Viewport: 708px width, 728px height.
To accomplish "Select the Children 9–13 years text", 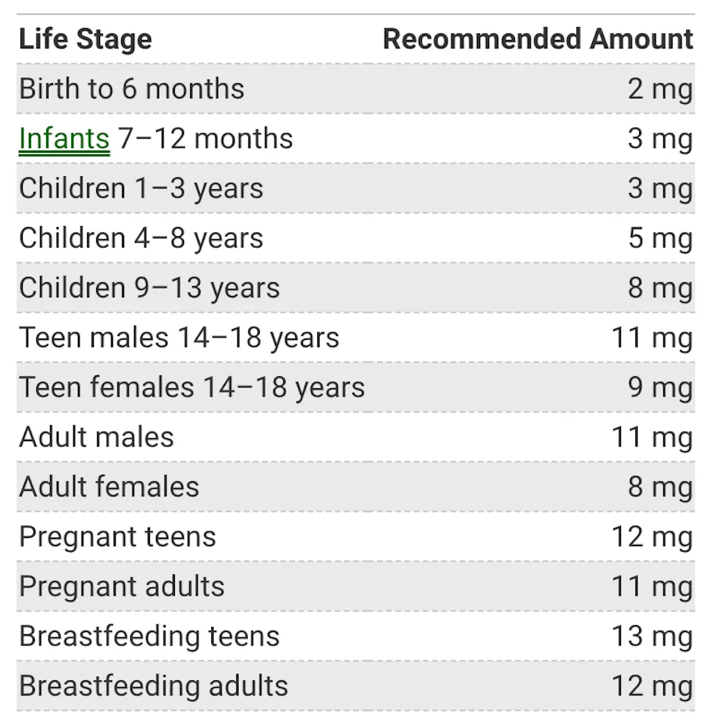I will click(149, 288).
